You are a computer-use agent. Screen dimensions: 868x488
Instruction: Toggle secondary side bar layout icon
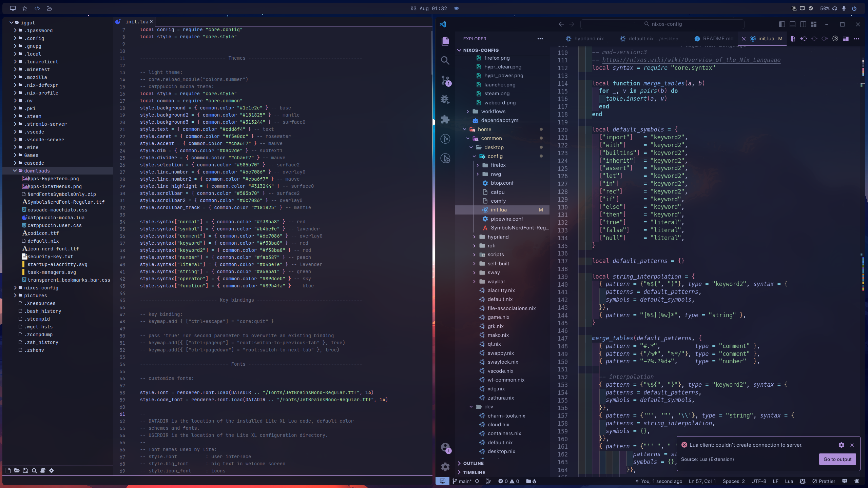point(803,24)
